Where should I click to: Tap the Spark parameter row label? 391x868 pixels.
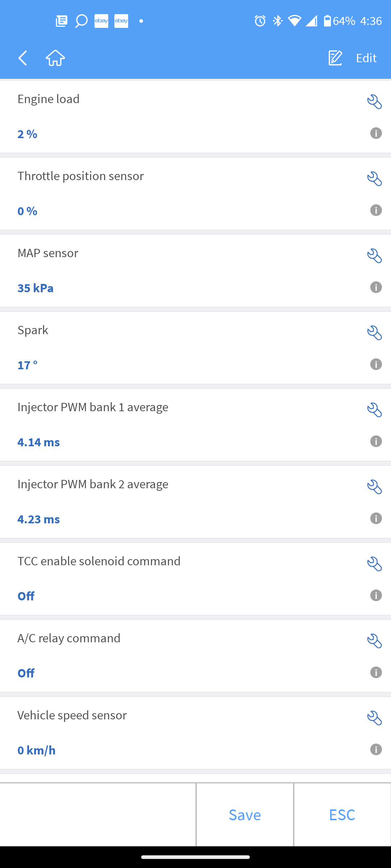pos(33,330)
